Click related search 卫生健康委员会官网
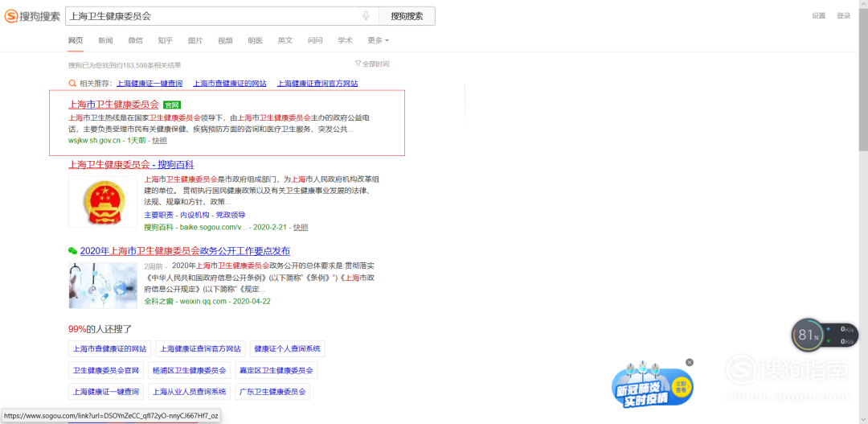This screenshot has height=424, width=868. click(x=106, y=370)
